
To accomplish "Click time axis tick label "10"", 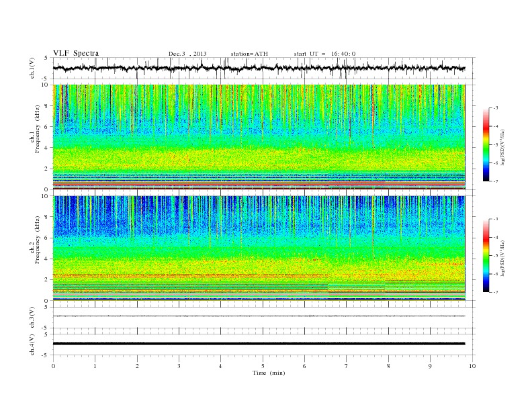I will point(472,366).
